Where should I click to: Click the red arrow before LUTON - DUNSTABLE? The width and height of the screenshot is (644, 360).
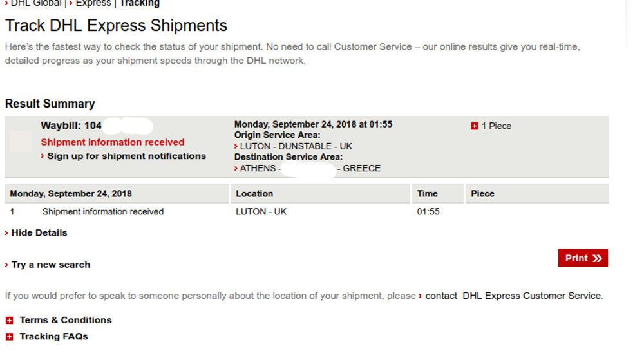tap(236, 146)
